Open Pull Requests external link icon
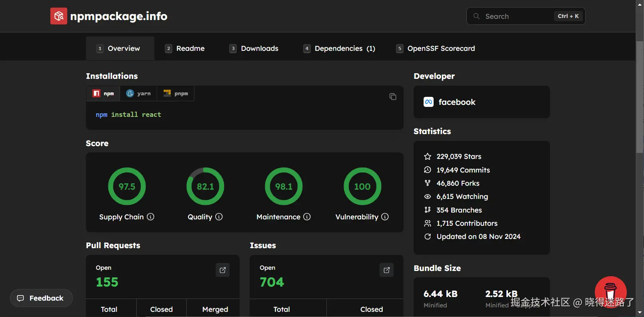Screen dimensions: 644x317 223,270
